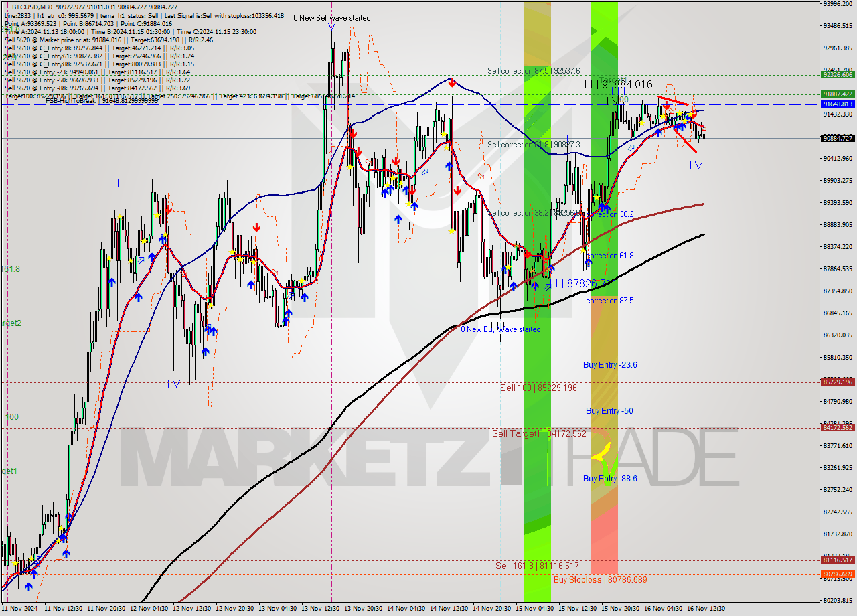
Task: Click the blue 91648.813 price tag
Action: click(x=838, y=104)
